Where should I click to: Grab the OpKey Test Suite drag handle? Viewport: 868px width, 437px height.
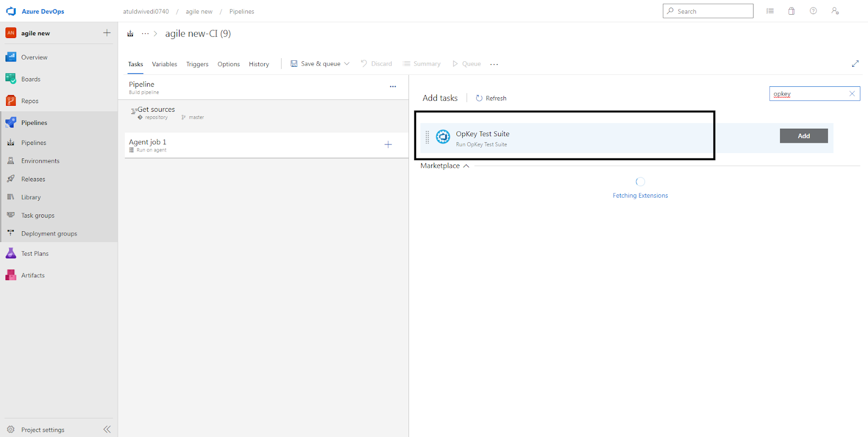(427, 137)
